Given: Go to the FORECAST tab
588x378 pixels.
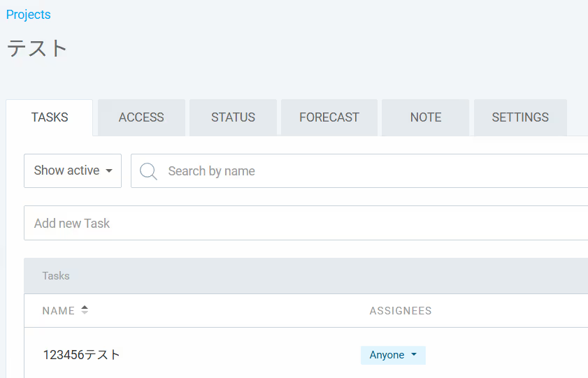Looking at the screenshot, I should [329, 117].
